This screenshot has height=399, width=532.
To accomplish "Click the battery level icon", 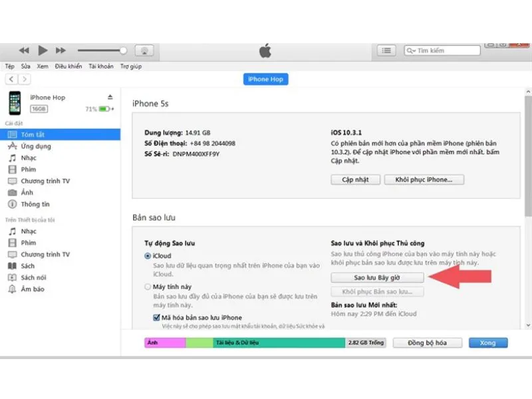I will 104,109.
